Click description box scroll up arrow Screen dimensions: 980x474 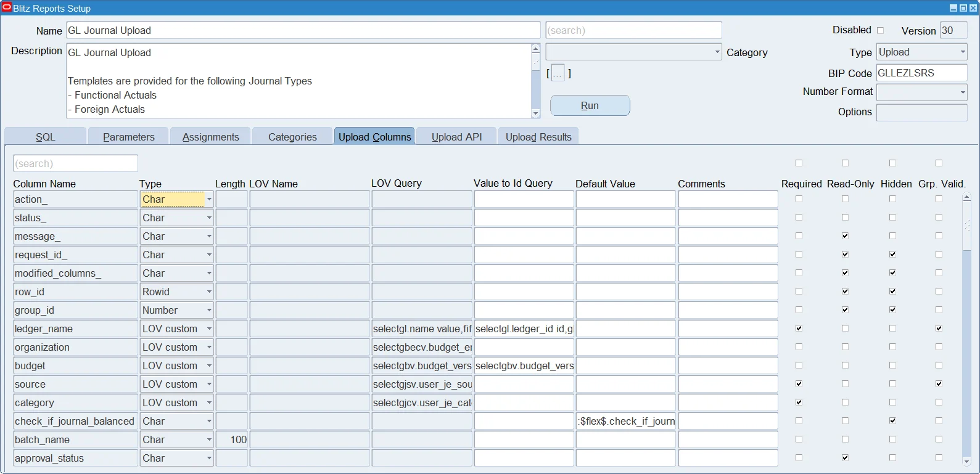point(535,49)
